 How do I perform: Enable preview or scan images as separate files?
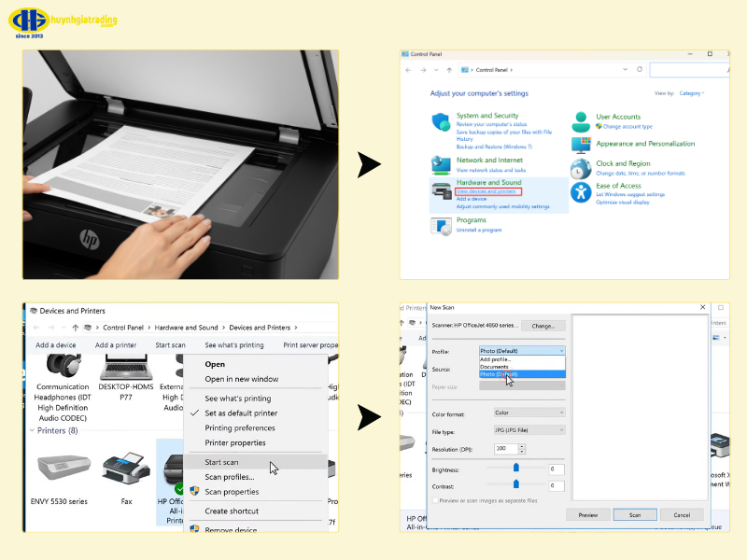click(435, 500)
